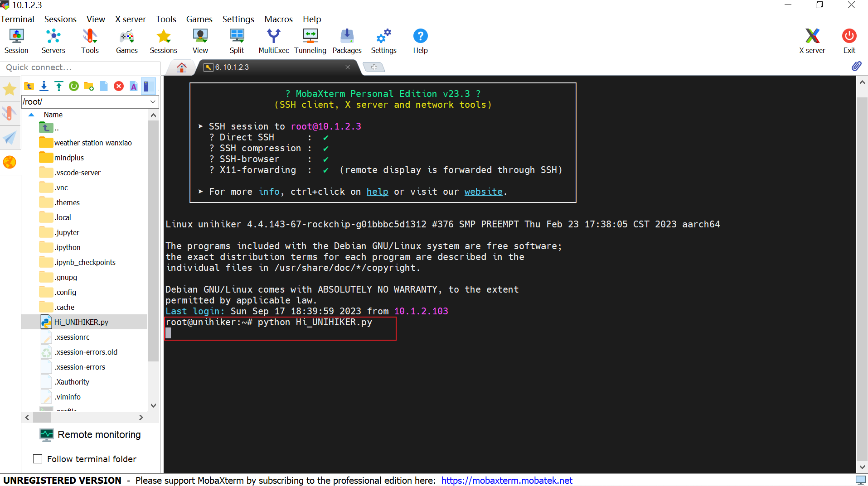Open the Packages manager
This screenshot has height=486, width=868.
[x=347, y=41]
